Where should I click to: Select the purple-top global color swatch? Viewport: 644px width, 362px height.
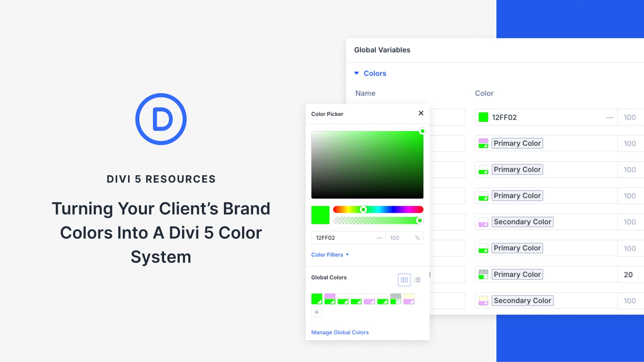point(329,299)
